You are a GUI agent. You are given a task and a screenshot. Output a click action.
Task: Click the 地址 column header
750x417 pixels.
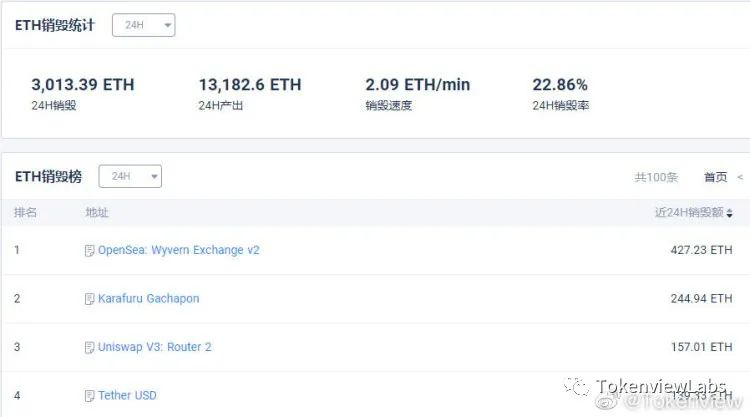point(97,212)
